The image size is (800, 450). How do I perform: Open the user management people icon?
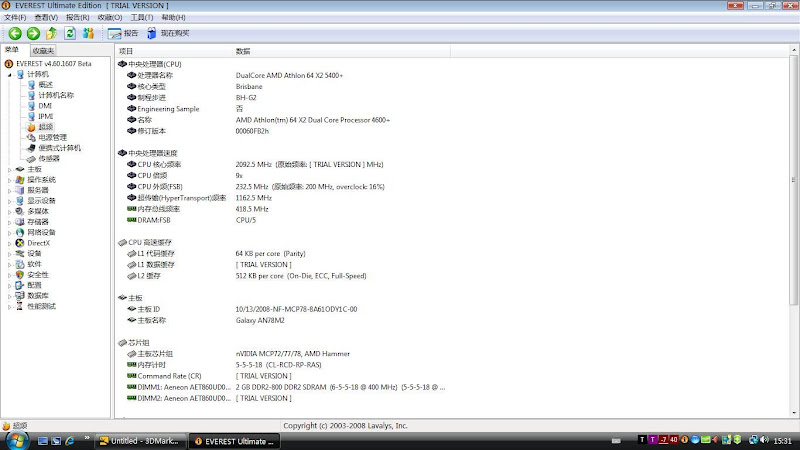[88, 34]
